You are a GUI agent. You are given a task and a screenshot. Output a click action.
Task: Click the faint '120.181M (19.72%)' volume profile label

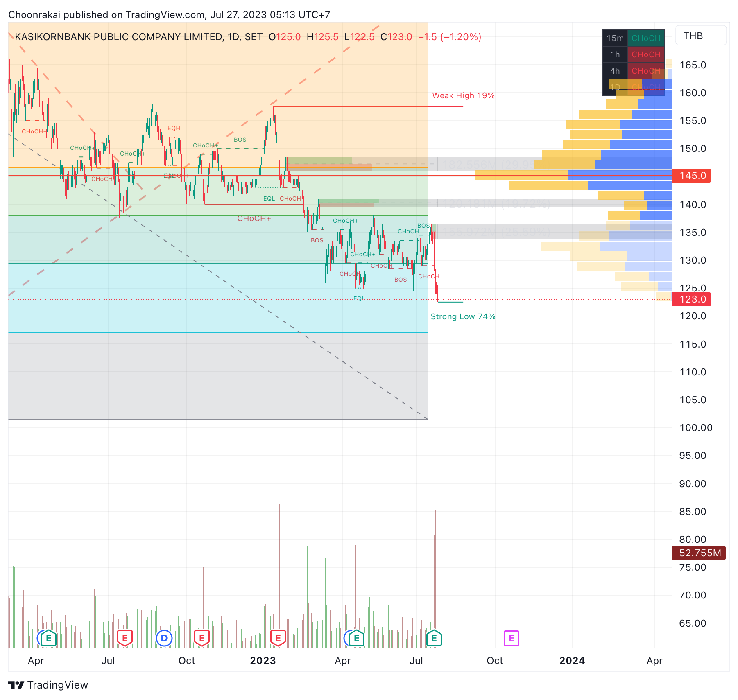click(496, 204)
